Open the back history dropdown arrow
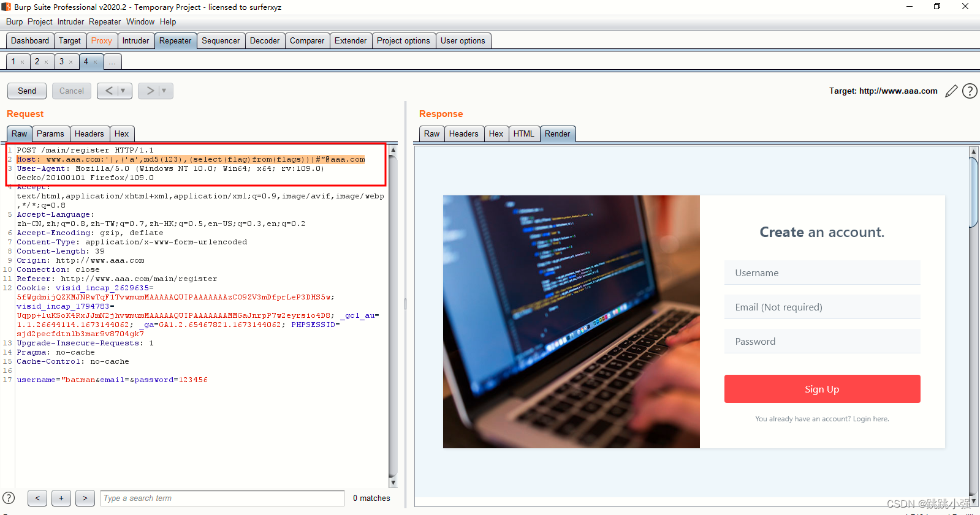 [x=124, y=91]
